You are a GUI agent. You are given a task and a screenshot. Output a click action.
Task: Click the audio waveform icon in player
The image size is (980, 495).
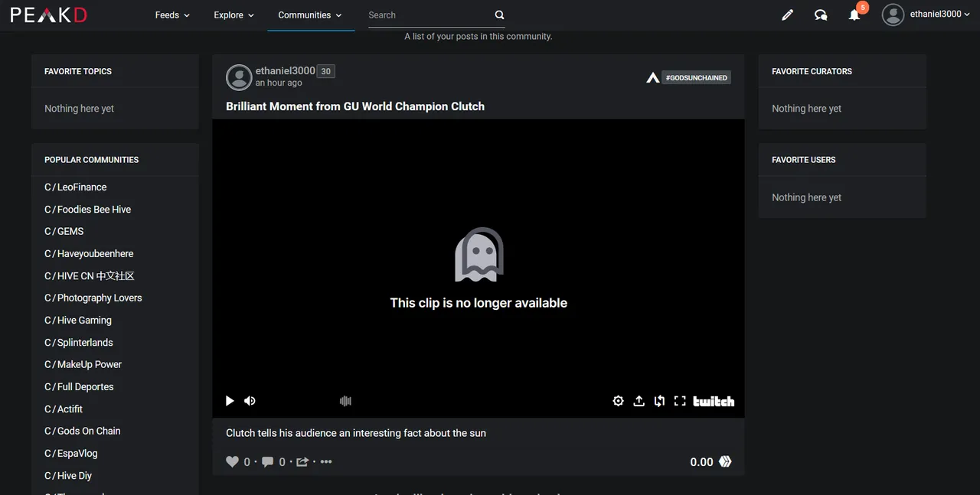click(x=345, y=401)
